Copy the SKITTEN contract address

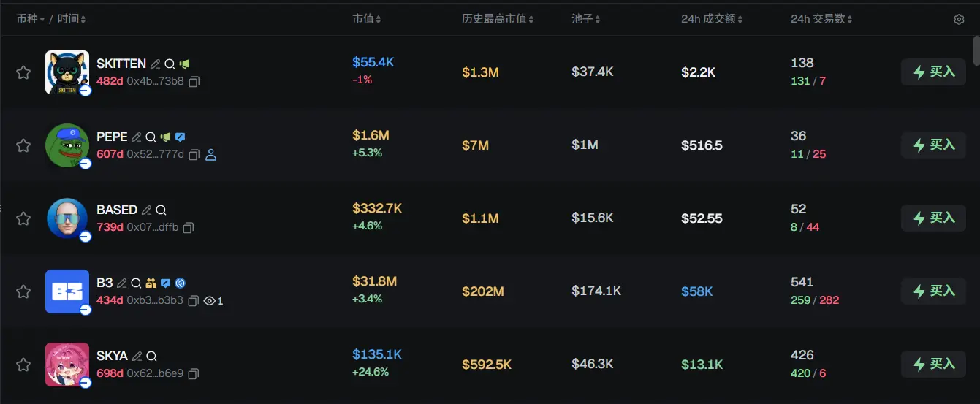tap(194, 82)
